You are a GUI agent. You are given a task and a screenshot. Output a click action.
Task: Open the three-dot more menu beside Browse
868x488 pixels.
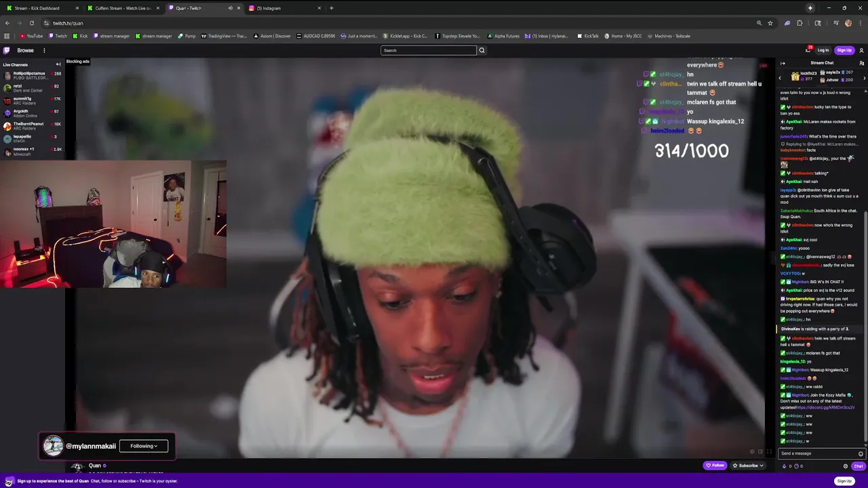[x=44, y=50]
